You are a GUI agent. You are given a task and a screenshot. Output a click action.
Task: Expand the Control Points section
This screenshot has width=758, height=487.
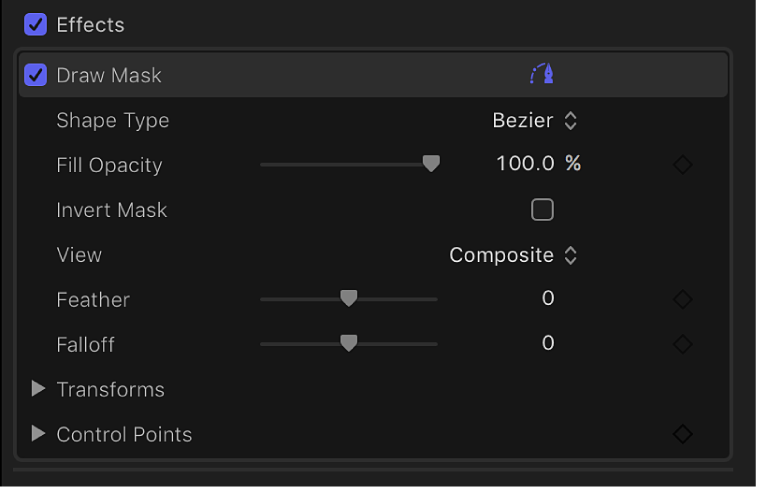pos(39,434)
